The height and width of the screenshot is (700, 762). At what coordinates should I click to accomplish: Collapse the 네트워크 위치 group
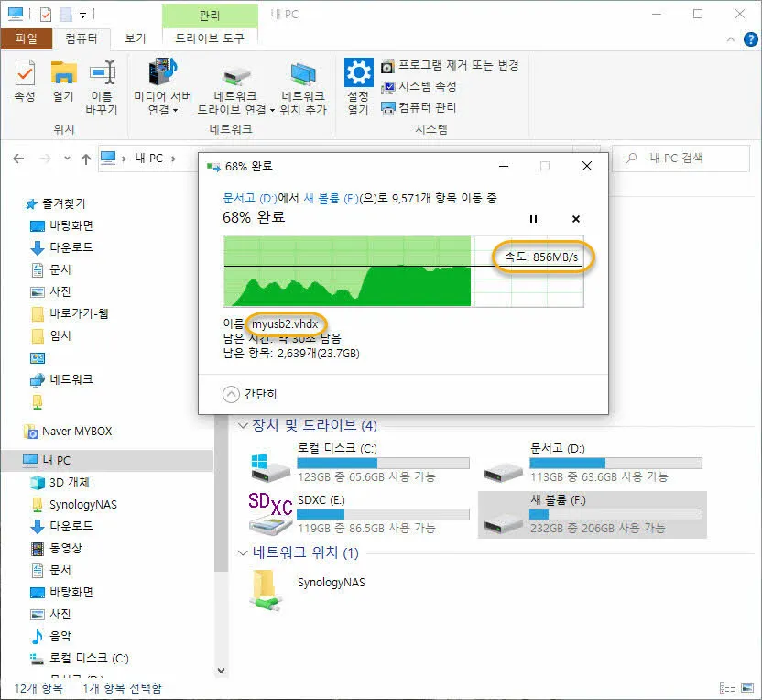(243, 552)
